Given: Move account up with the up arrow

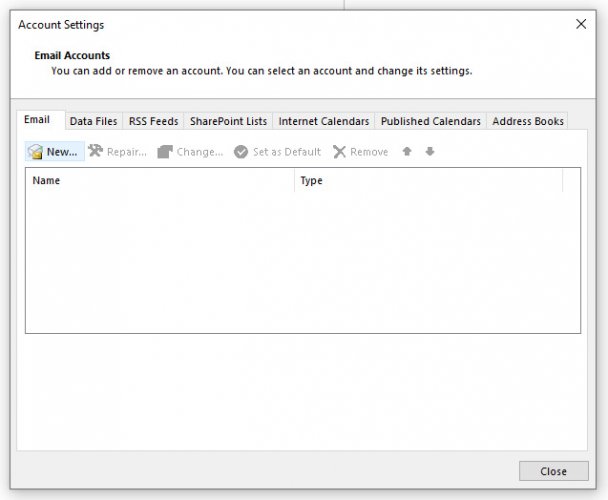Looking at the screenshot, I should [407, 151].
